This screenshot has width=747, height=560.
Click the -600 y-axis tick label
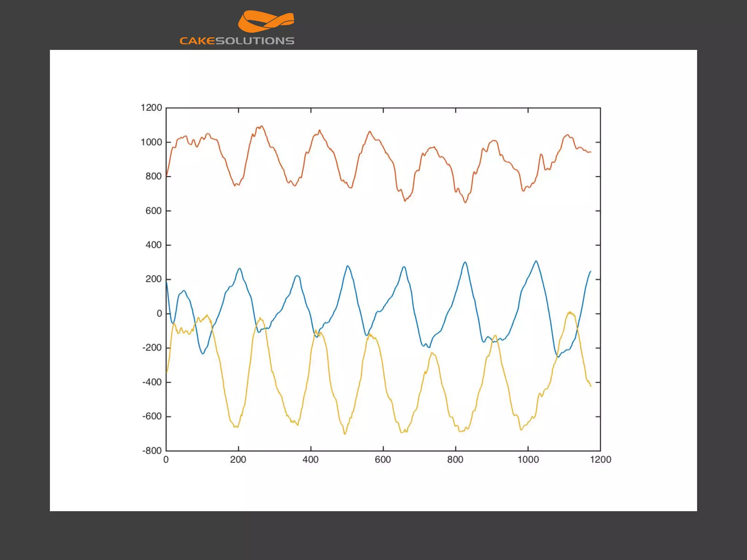pos(152,416)
